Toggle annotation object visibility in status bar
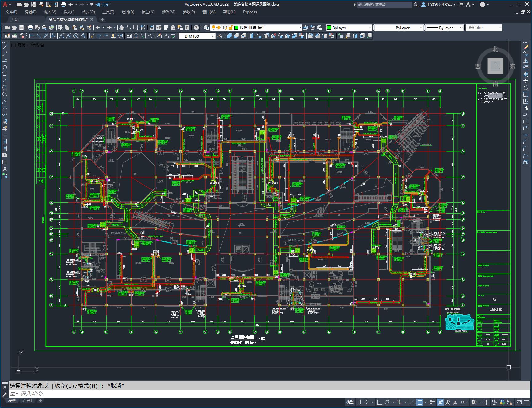Image resolution: width=532 pixels, height=408 pixels. click(x=440, y=402)
